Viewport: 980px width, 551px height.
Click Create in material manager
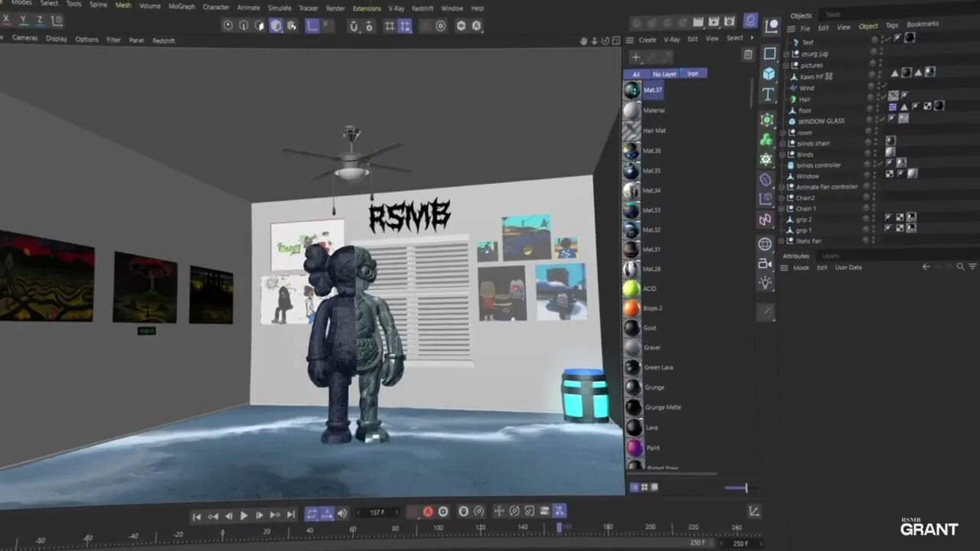[648, 39]
